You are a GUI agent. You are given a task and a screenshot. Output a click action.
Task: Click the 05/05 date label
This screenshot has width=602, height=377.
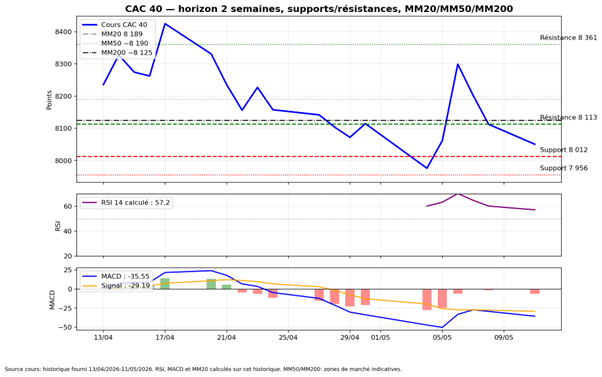click(442, 338)
